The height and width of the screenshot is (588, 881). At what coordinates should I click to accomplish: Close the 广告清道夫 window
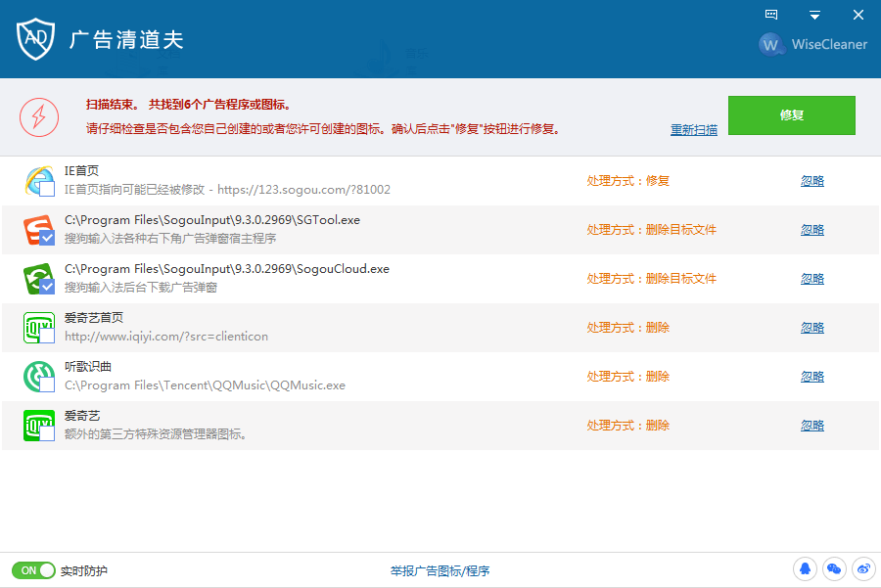pos(858,15)
